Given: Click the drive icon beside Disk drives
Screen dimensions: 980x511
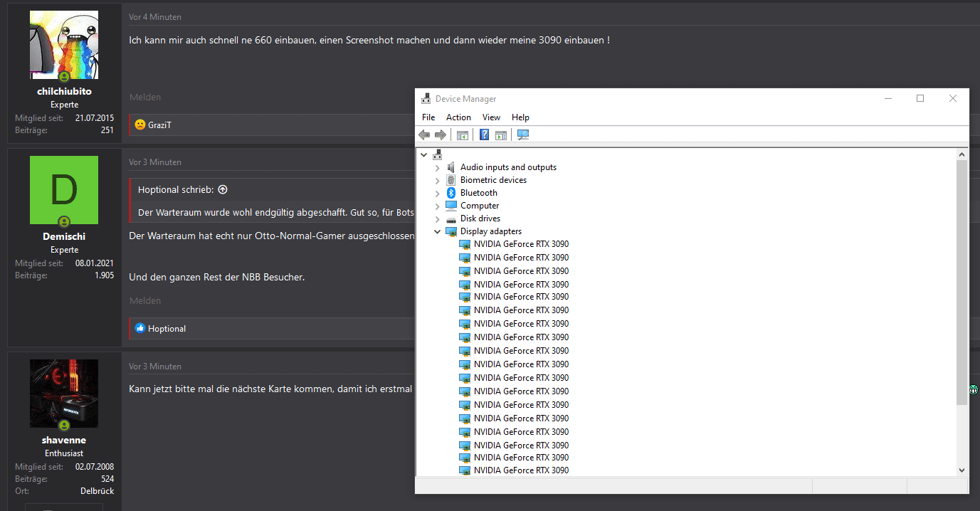Looking at the screenshot, I should coord(451,218).
